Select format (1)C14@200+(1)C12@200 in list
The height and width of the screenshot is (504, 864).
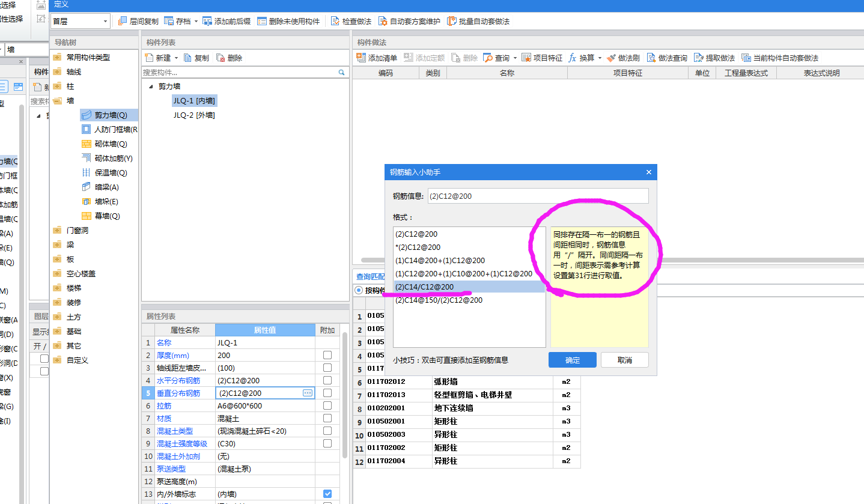pos(469,260)
